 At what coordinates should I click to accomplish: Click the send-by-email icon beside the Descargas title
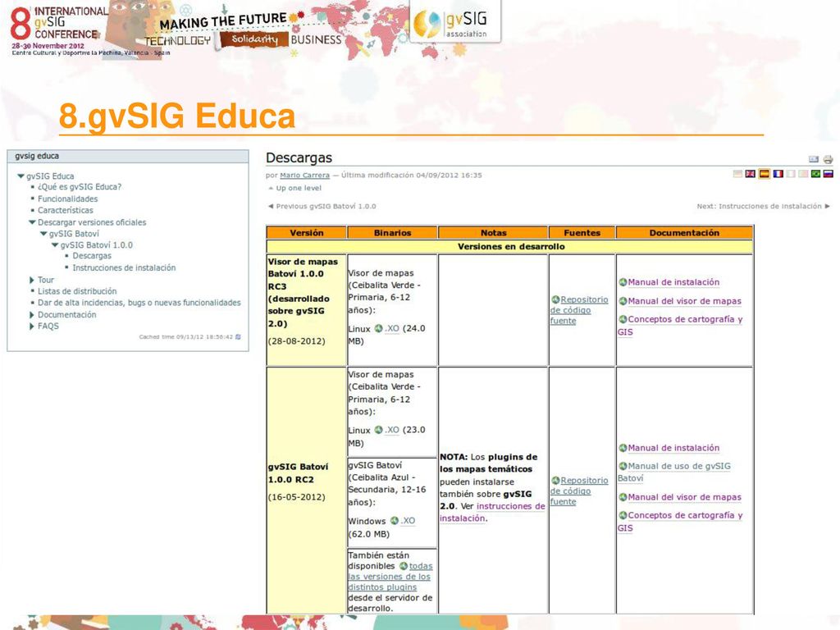click(813, 159)
